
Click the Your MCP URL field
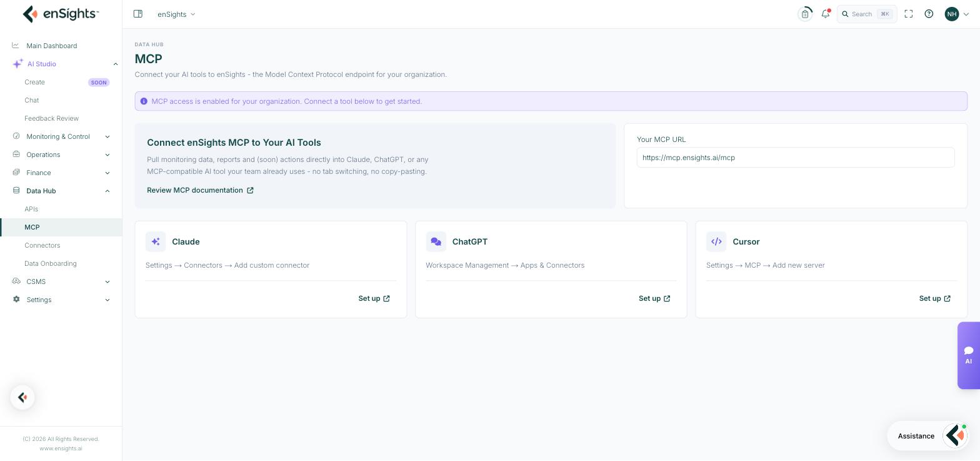[796, 158]
